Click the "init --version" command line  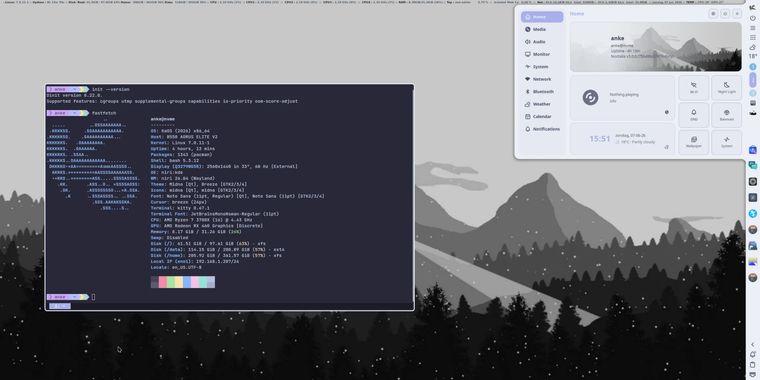click(111, 89)
